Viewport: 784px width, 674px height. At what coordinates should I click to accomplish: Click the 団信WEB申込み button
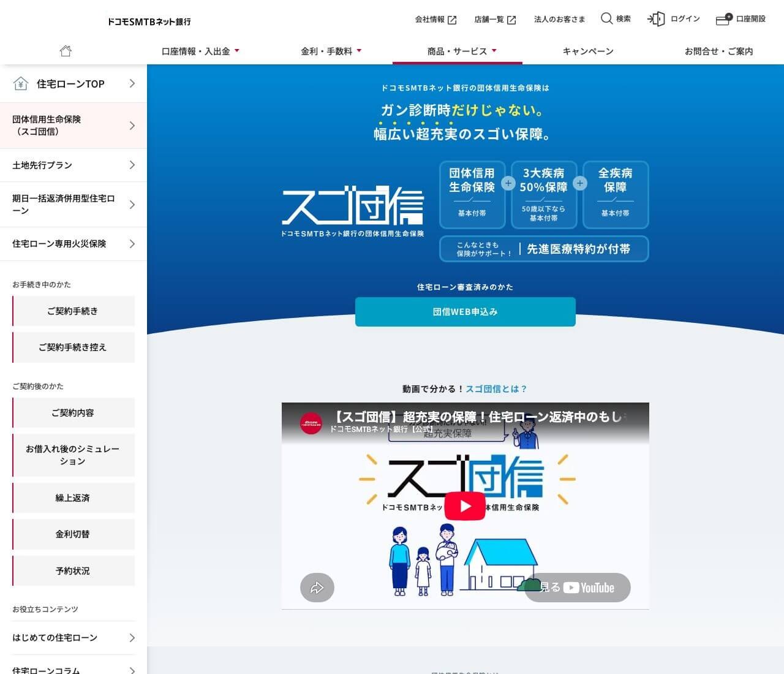tap(466, 312)
